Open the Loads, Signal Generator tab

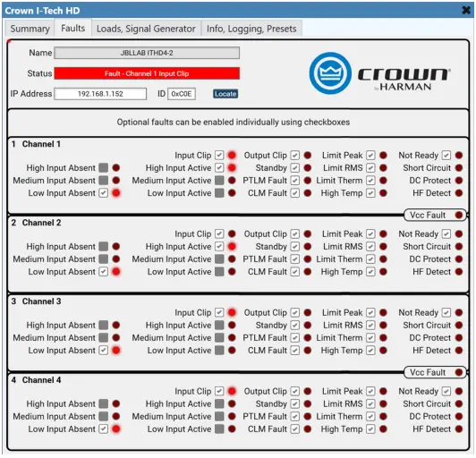click(x=146, y=29)
